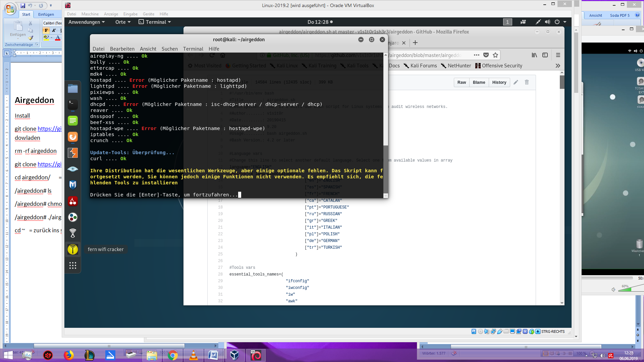644x362 pixels.
Task: Expand the Anwendungen menu dropdown
Action: 87,22
